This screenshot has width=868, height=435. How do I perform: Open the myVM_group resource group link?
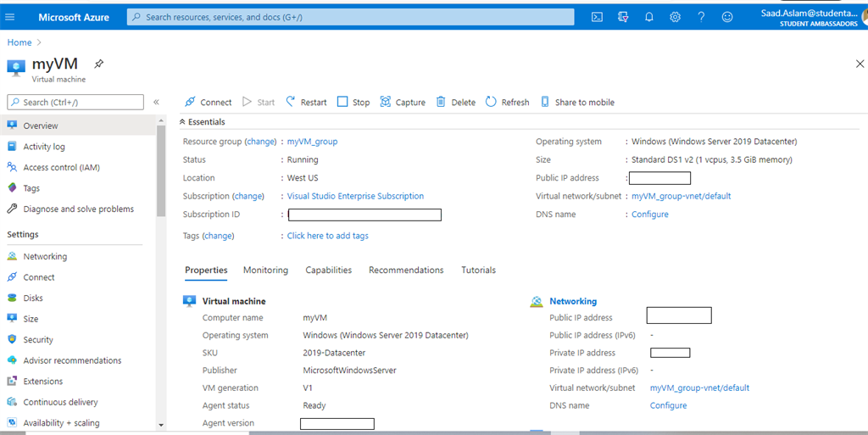(x=312, y=141)
